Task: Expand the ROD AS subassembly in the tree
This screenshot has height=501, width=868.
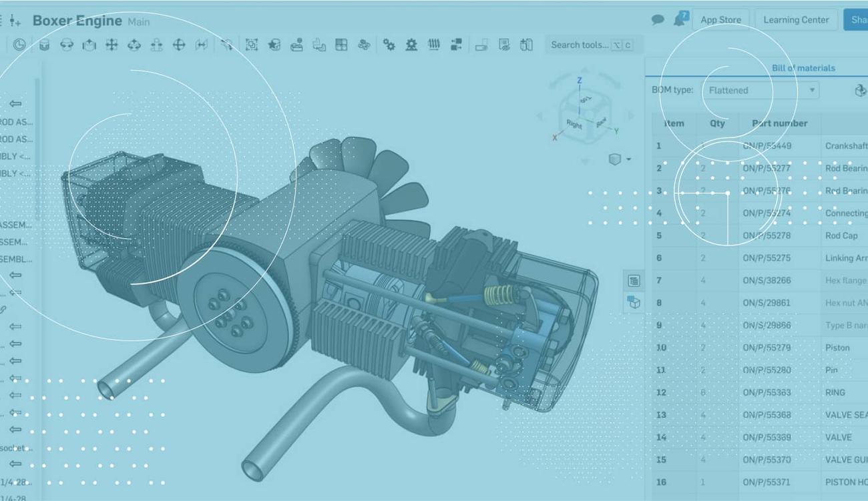Action: [x=15, y=122]
